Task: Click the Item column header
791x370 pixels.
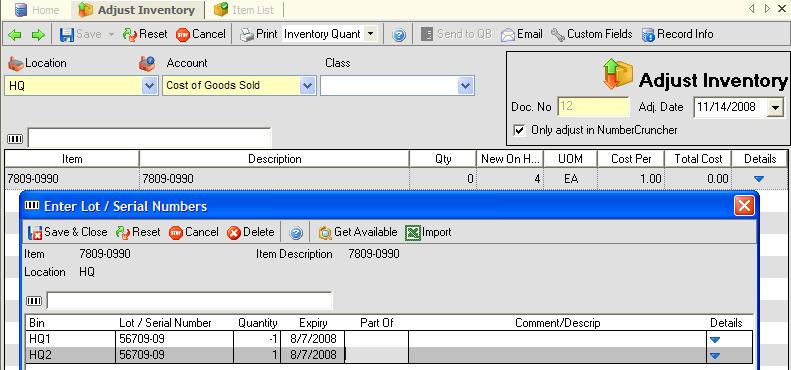Action: coord(72,159)
